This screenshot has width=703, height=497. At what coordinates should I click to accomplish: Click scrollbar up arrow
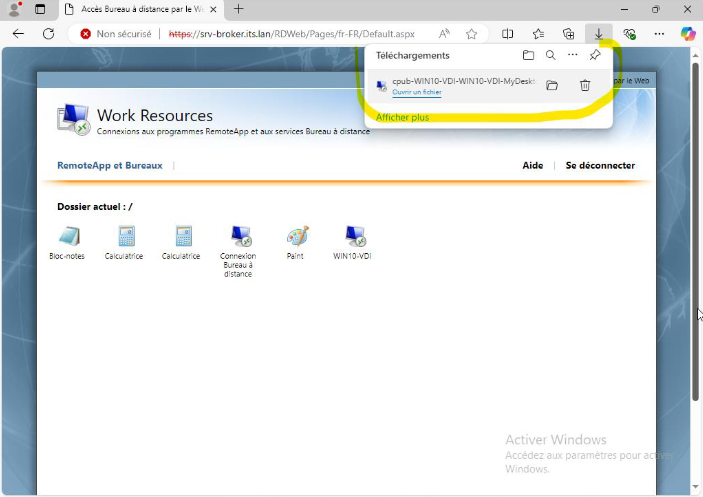pyautogui.click(x=695, y=56)
